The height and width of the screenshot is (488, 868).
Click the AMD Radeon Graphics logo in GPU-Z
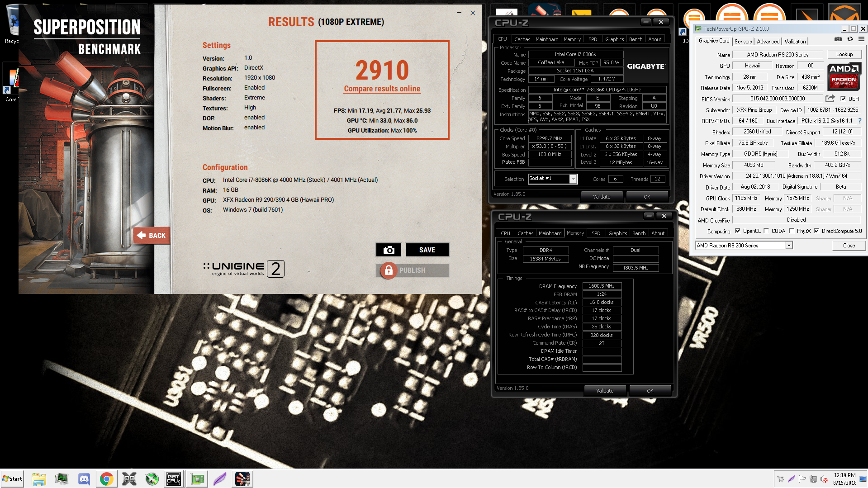click(x=844, y=76)
